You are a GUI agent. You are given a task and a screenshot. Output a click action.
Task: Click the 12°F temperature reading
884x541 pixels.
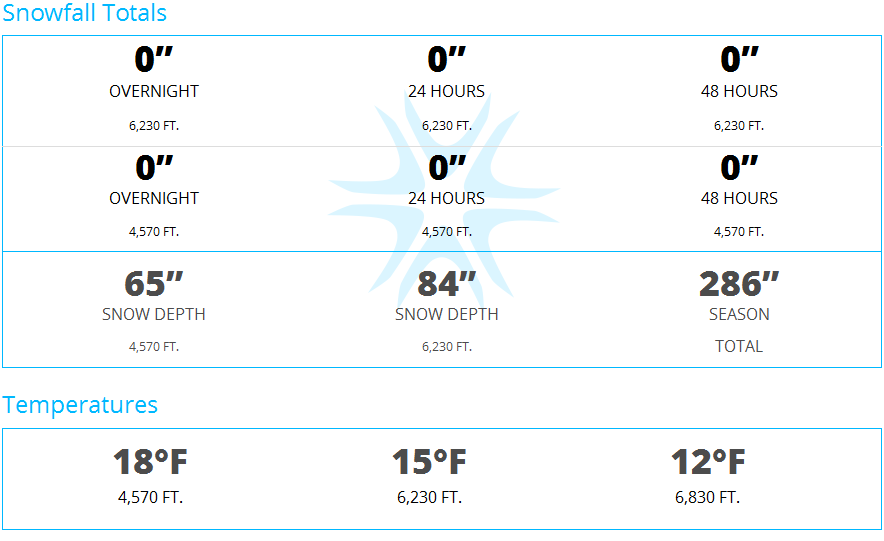pyautogui.click(x=708, y=462)
